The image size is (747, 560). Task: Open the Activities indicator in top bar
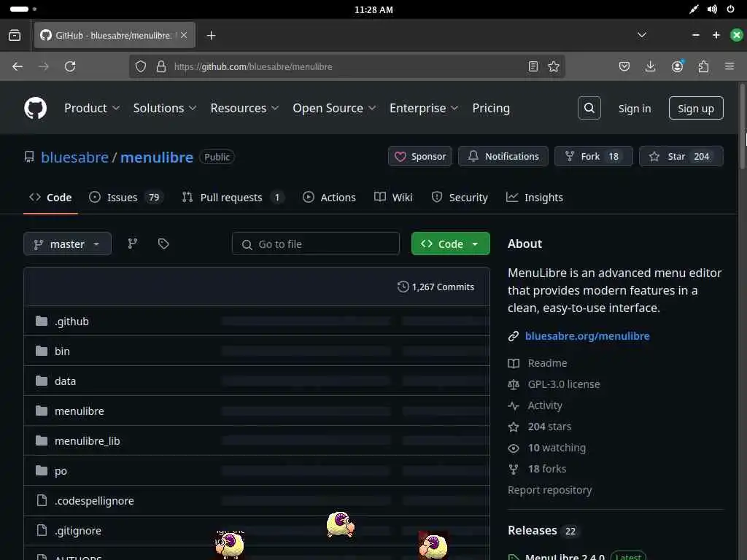pyautogui.click(x=23, y=9)
